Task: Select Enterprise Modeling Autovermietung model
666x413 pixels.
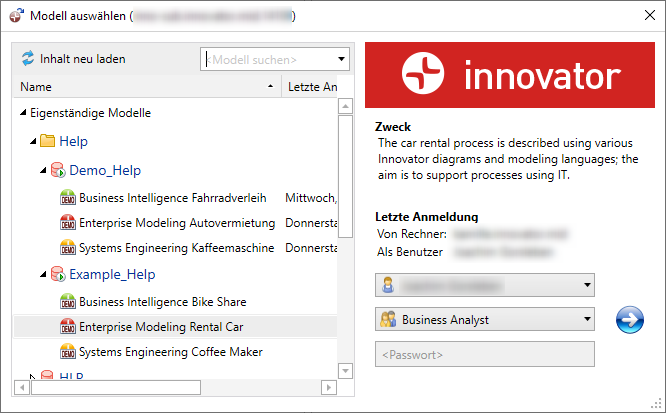Action: (x=176, y=222)
